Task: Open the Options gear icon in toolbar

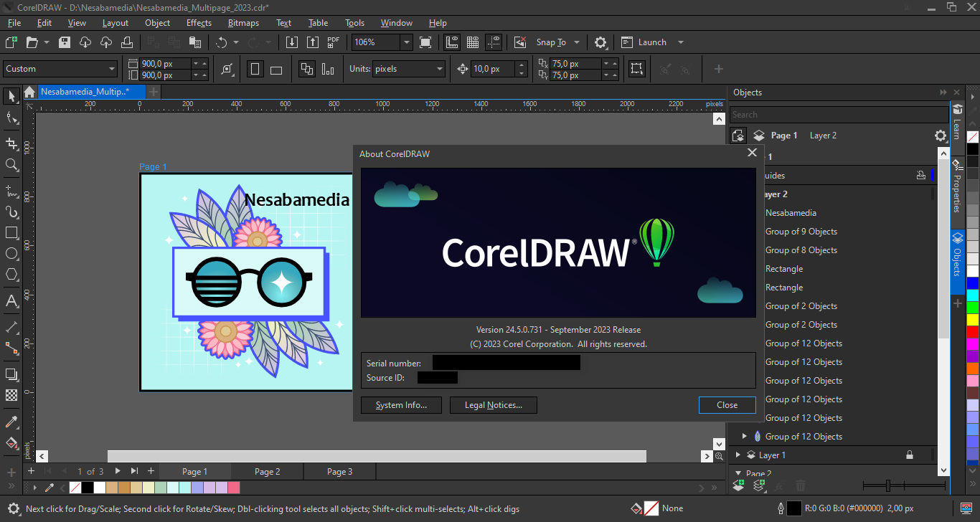Action: 600,42
